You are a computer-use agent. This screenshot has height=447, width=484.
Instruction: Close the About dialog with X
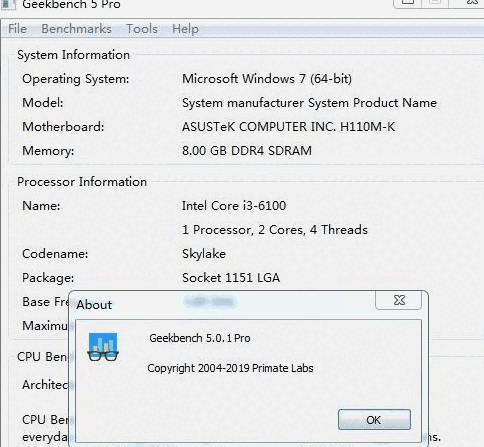coord(399,300)
